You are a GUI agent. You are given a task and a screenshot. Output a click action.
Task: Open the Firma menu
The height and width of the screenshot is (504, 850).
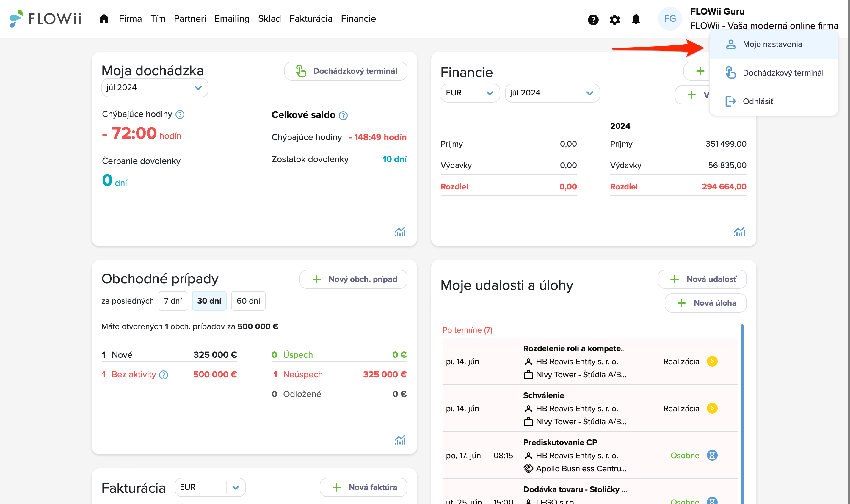coord(130,19)
